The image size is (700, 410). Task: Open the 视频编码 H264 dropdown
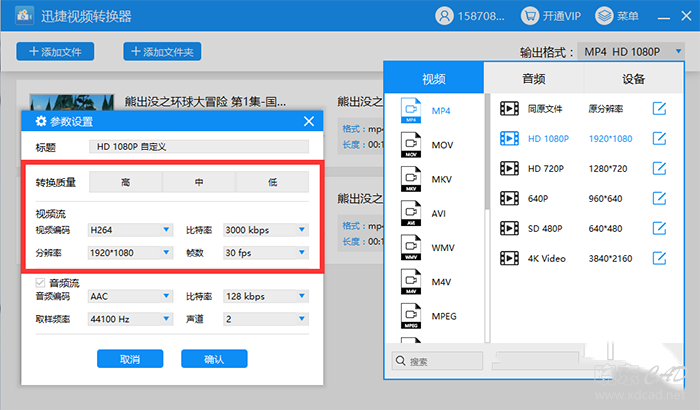[x=130, y=230]
